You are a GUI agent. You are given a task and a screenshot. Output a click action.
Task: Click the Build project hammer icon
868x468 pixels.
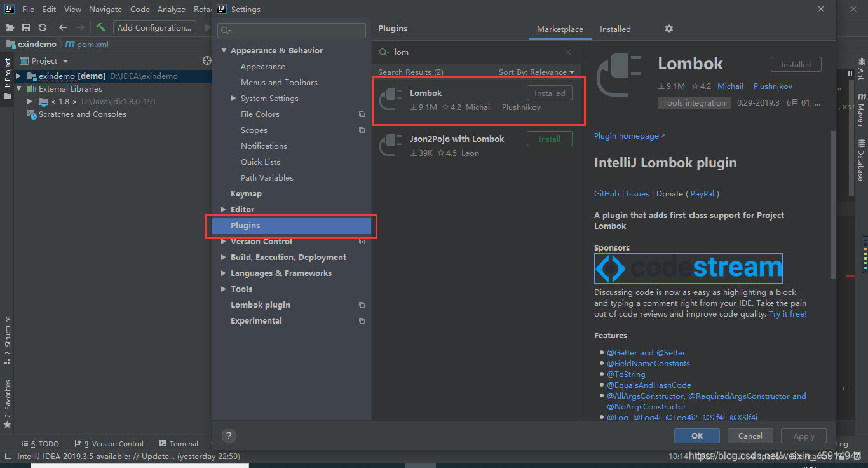[x=100, y=27]
